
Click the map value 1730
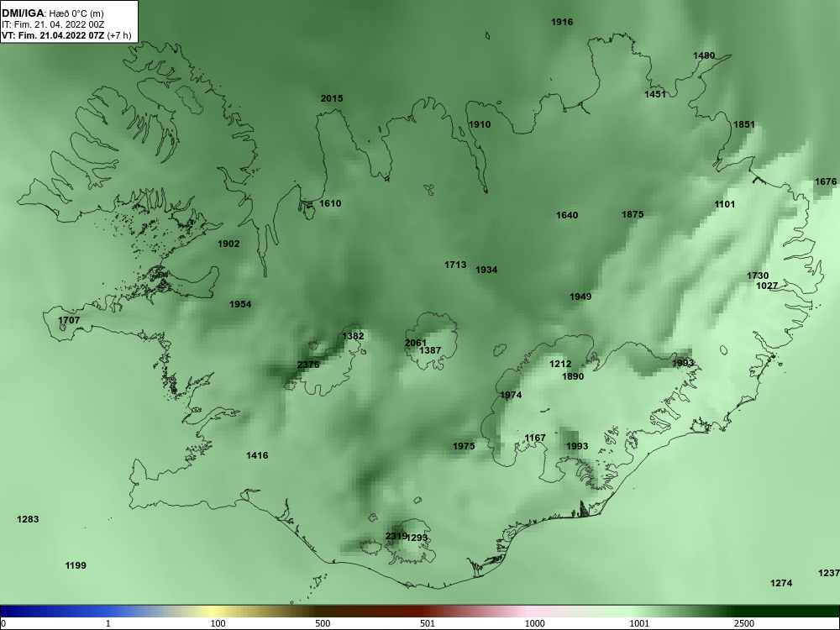tap(758, 276)
